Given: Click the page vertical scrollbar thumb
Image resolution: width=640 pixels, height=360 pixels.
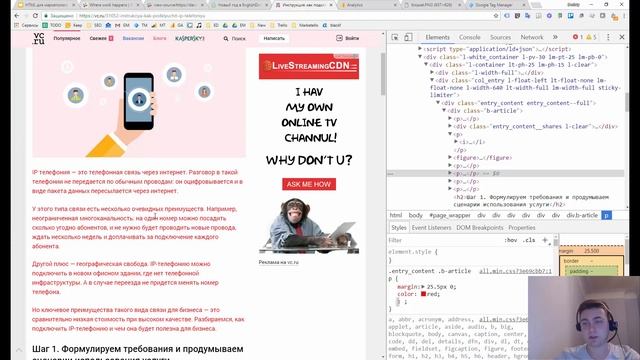Looking at the screenshot, I should 383,74.
